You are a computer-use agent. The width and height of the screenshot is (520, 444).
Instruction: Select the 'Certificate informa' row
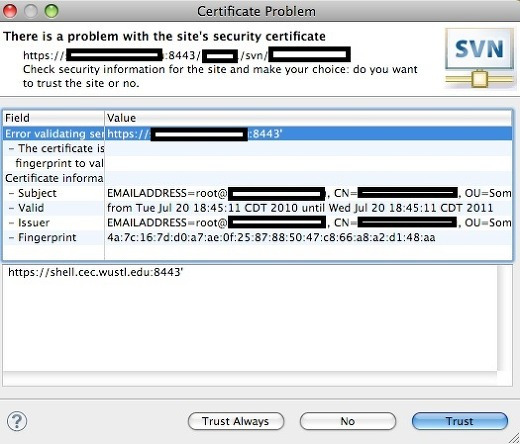(x=257, y=178)
